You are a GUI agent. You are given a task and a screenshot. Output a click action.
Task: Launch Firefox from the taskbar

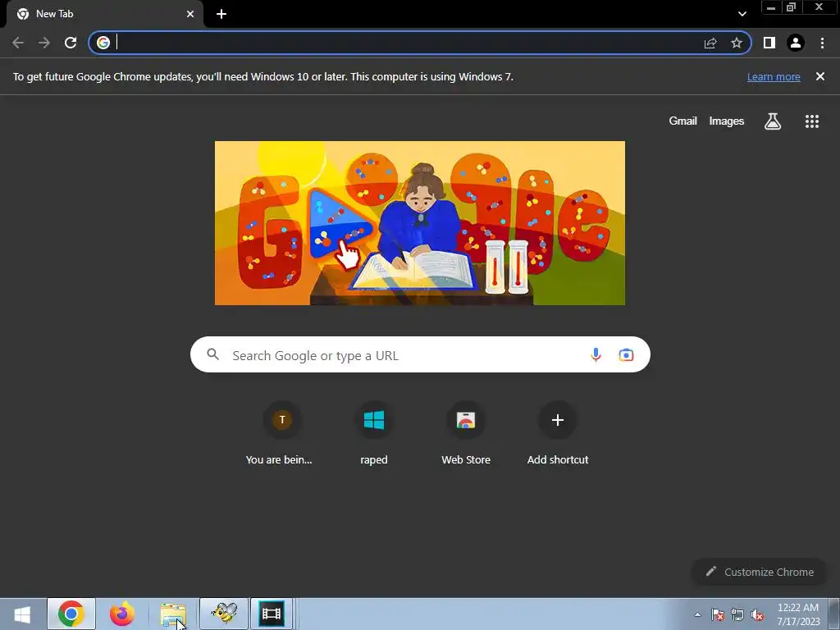point(122,614)
